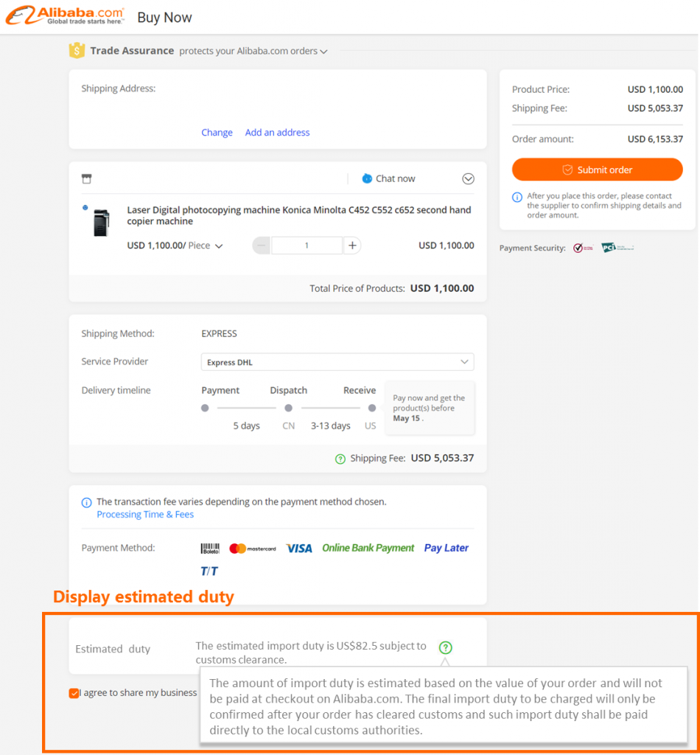Select the Boleto payment icon
The width and height of the screenshot is (700, 755).
click(x=210, y=548)
